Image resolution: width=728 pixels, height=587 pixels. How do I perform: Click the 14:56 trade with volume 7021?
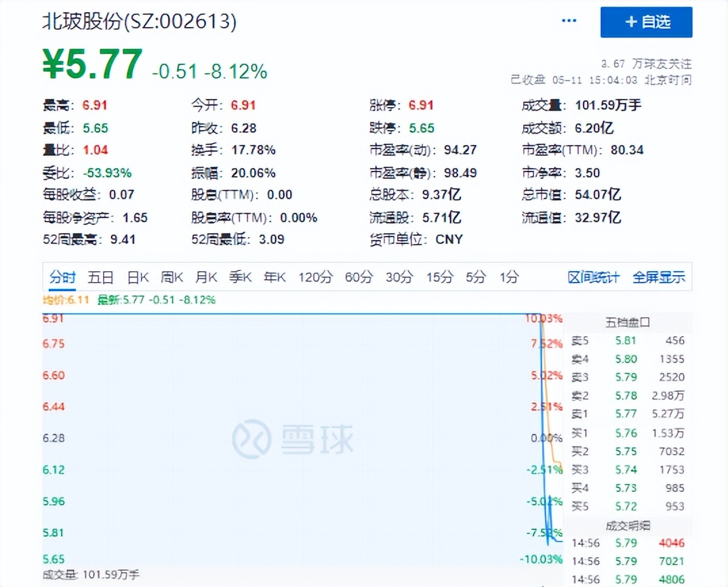tap(627, 561)
